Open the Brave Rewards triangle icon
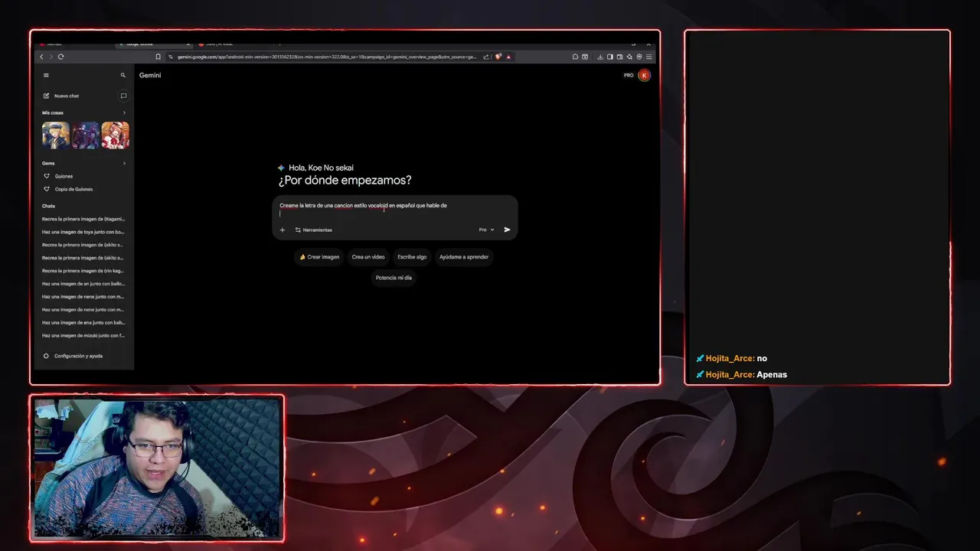Image resolution: width=980 pixels, height=551 pixels. [508, 57]
